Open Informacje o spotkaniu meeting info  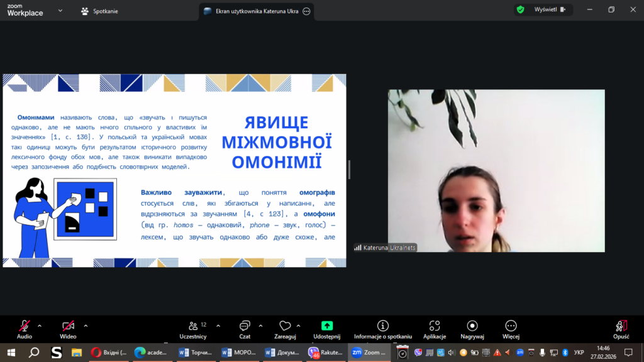tap(382, 326)
